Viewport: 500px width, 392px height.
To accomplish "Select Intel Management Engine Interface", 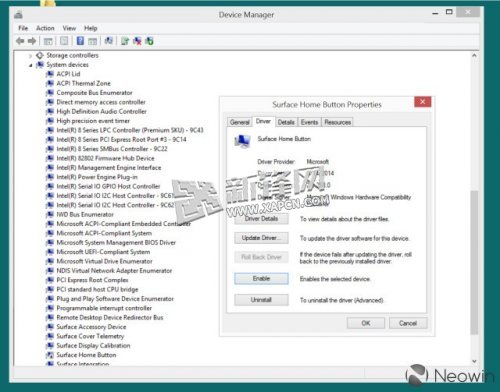I will (x=109, y=168).
